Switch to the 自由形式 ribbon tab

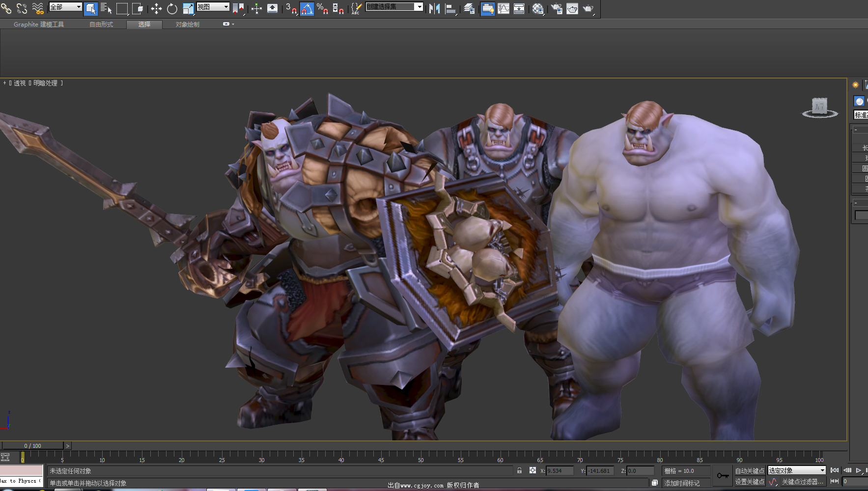101,25
